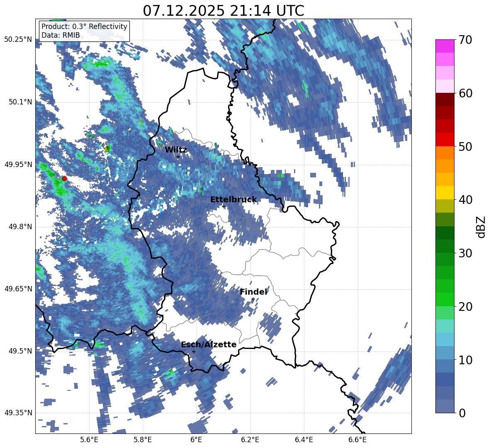Click the Esch/Alzette city label
The image size is (491, 448).
[x=209, y=344]
